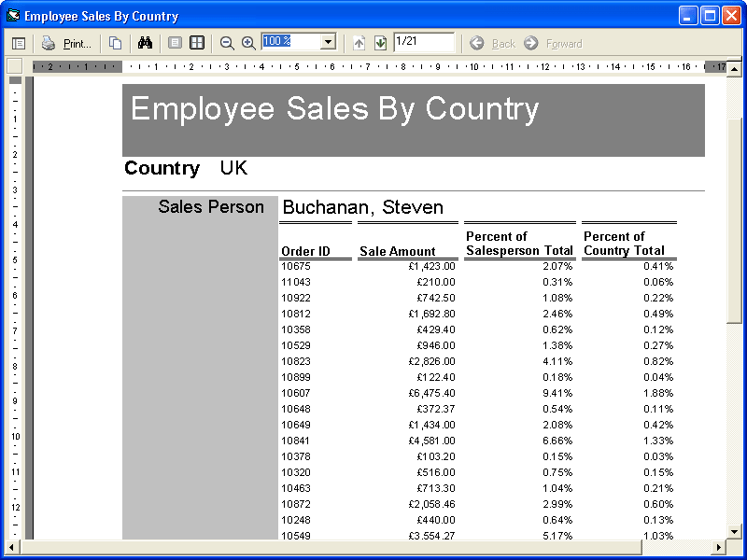
Task: Open the Print dialog
Action: [72, 43]
